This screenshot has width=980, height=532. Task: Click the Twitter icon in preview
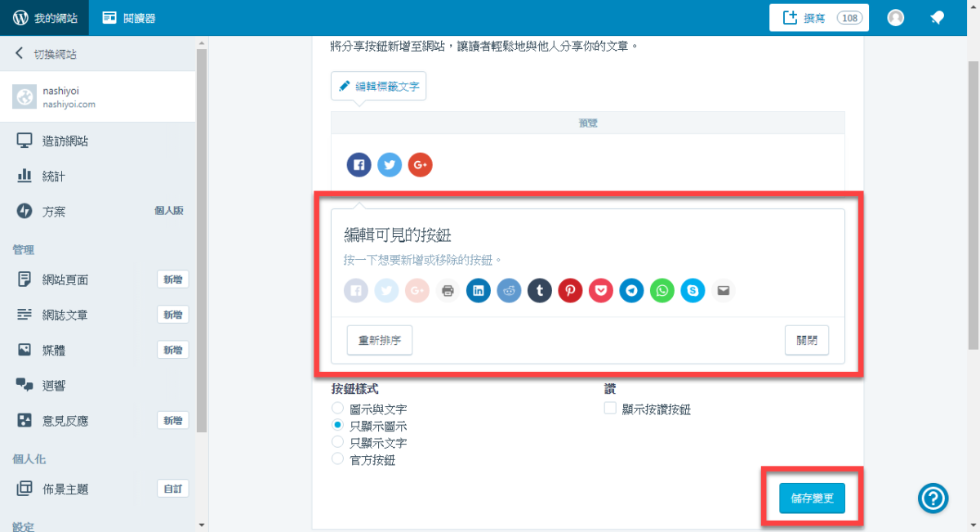click(x=390, y=164)
